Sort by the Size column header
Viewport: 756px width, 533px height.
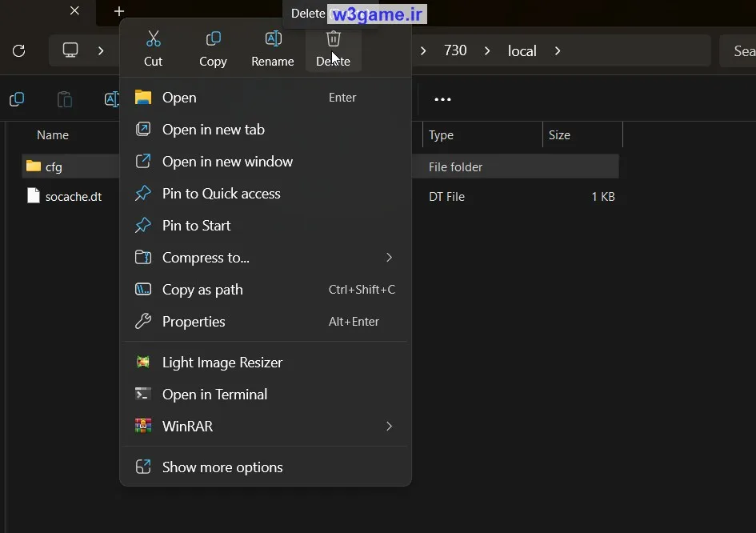pos(559,135)
